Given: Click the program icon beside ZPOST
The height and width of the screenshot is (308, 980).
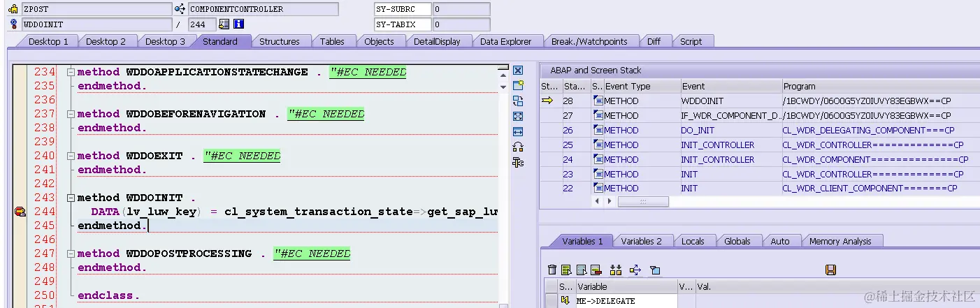Looking at the screenshot, I should tap(13, 9).
